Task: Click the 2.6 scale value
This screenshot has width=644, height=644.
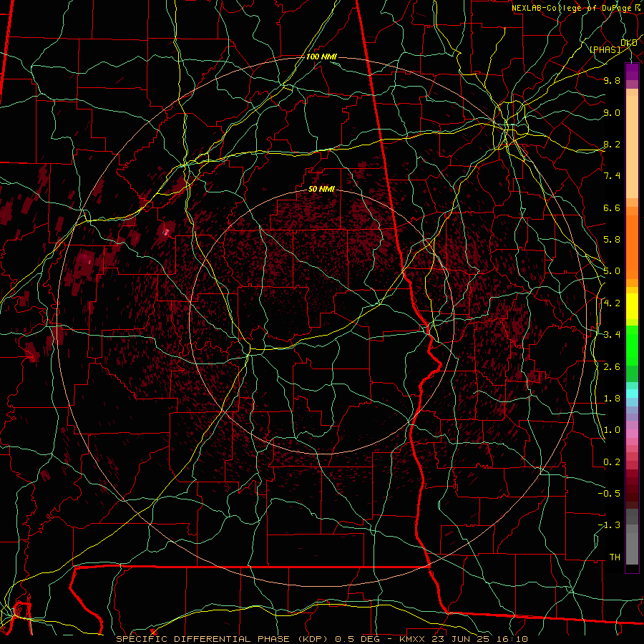Action: (x=612, y=367)
